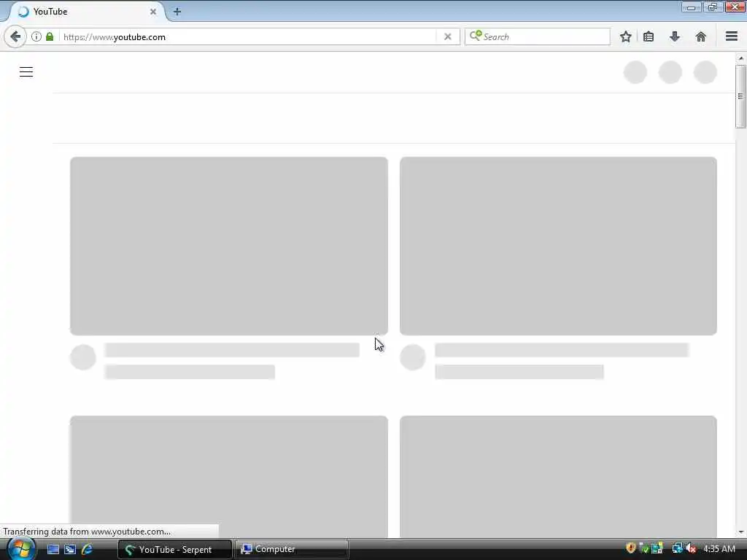Click the bottom-left loading video thumbnail placeholder
Screen dimensions: 747x560
pos(228,477)
